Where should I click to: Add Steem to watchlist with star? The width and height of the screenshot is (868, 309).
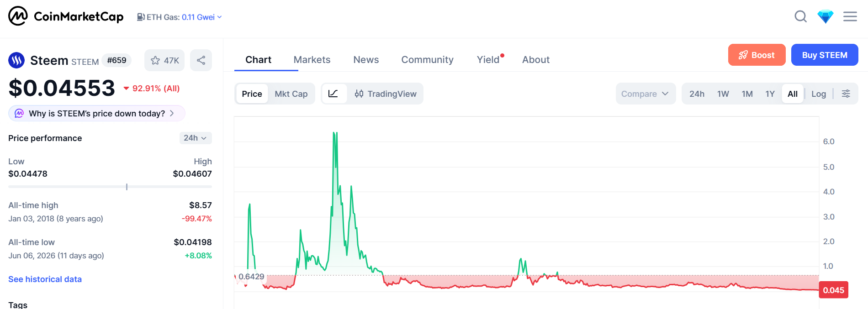pyautogui.click(x=164, y=60)
